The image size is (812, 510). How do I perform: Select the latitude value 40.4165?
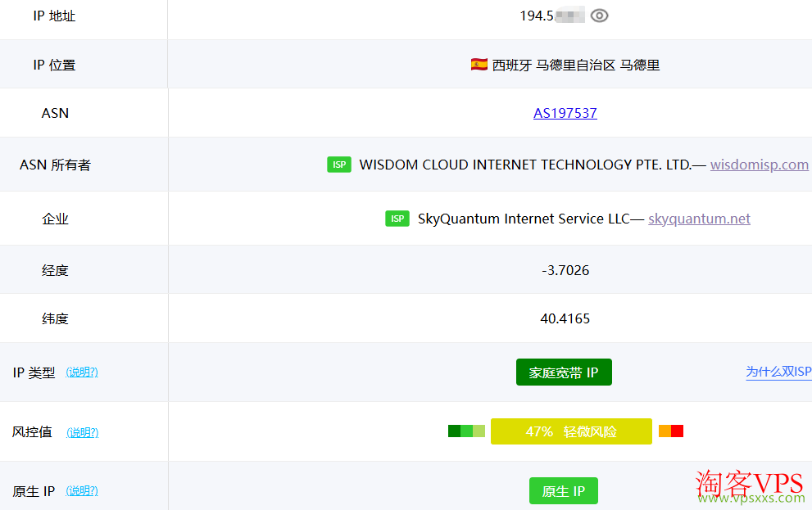[565, 318]
